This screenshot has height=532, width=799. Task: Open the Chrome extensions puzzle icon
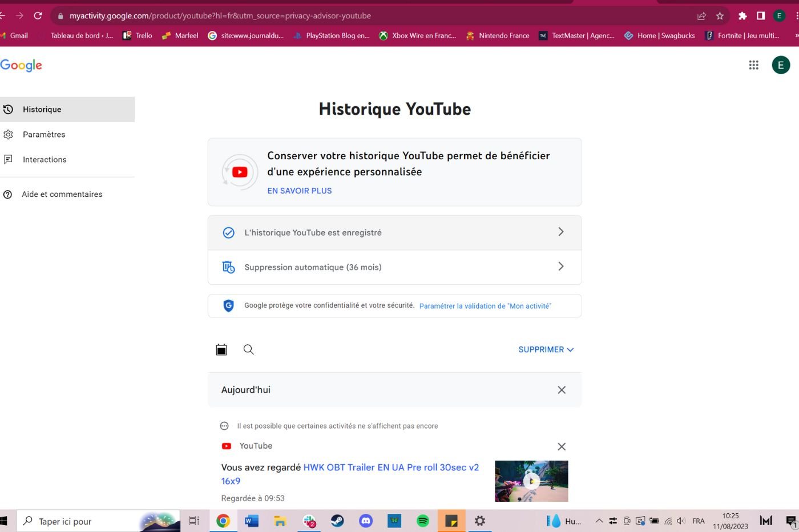click(x=742, y=15)
